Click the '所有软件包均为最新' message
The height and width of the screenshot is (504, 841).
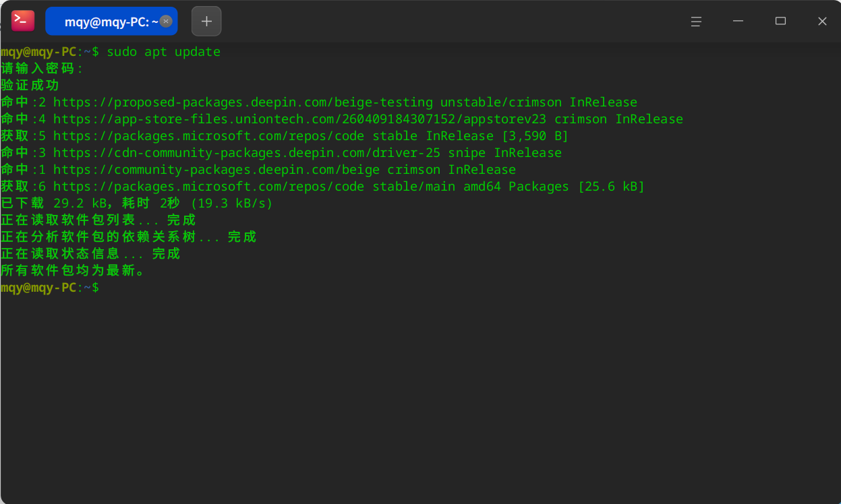coord(72,271)
